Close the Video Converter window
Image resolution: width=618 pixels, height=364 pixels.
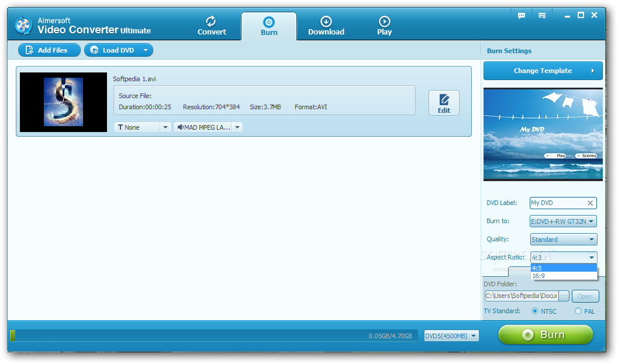pyautogui.click(x=595, y=15)
